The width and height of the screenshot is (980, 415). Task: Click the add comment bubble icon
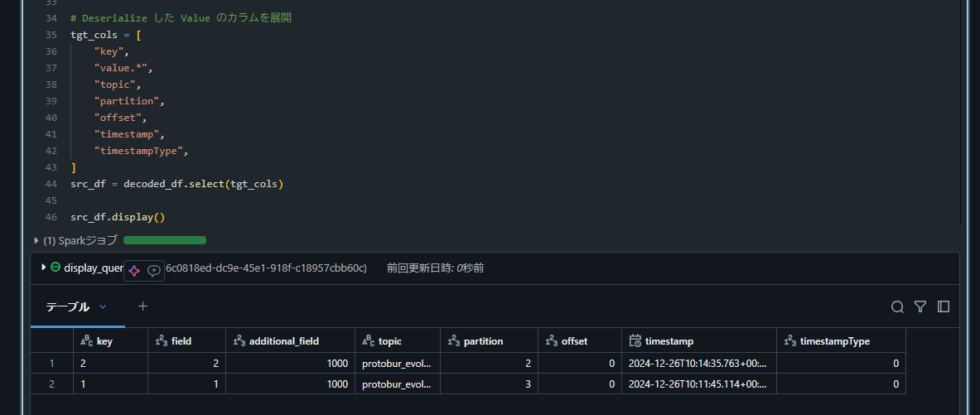(x=154, y=271)
